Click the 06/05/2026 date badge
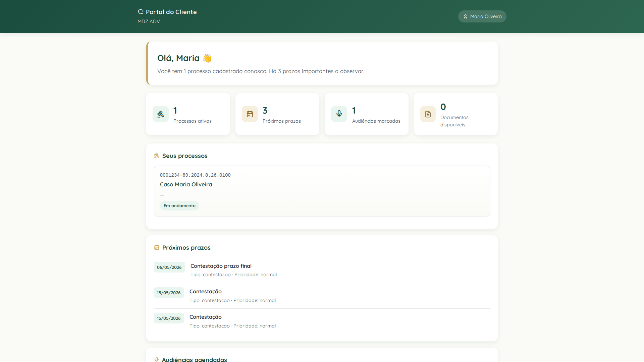 tap(169, 267)
